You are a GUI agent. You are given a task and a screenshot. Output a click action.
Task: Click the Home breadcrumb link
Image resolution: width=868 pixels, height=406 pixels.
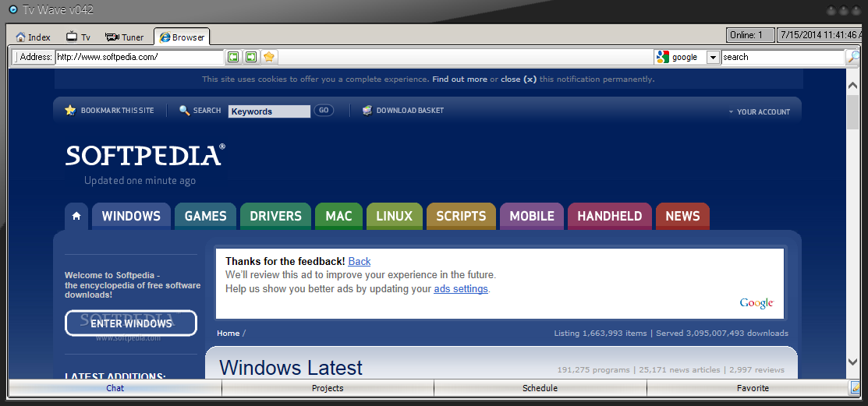tap(228, 333)
